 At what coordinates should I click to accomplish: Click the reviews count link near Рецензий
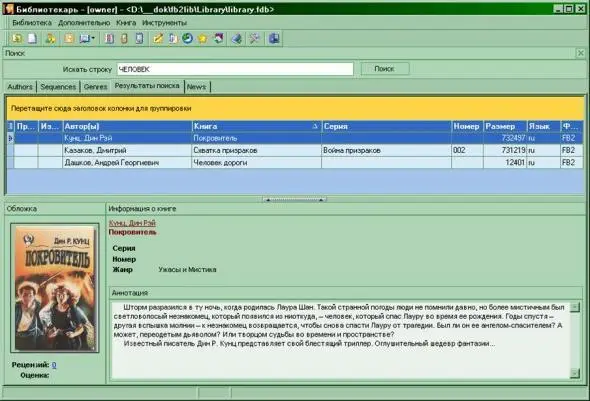pos(54,365)
